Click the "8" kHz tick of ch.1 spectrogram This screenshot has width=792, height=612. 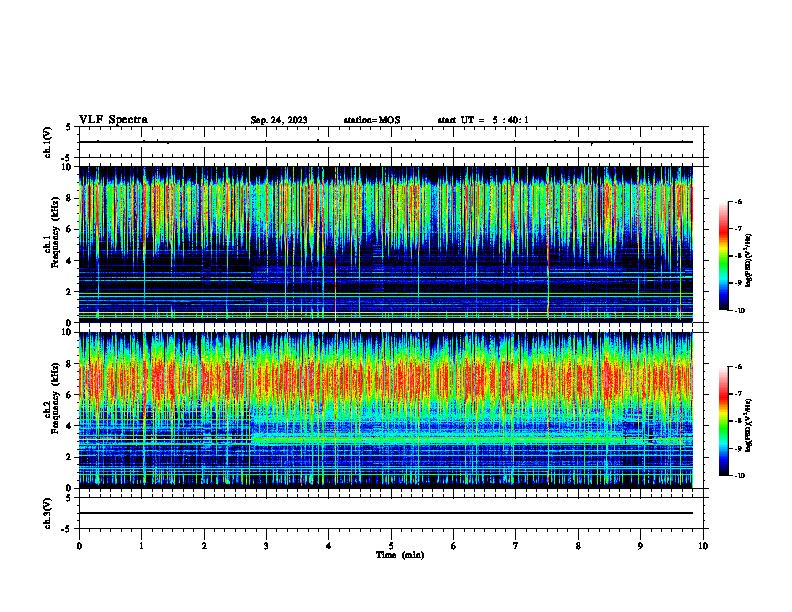(x=70, y=198)
